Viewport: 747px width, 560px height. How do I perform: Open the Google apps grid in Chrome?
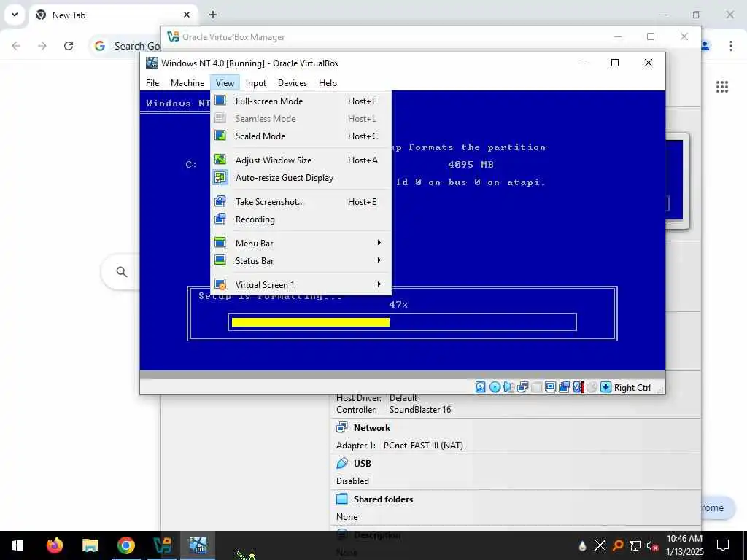pos(721,87)
